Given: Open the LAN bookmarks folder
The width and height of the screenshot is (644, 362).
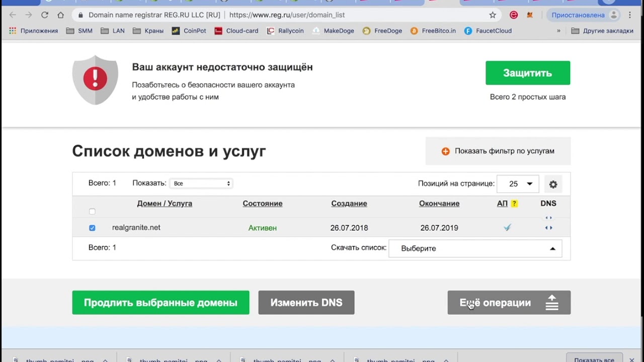Looking at the screenshot, I should [113, 31].
